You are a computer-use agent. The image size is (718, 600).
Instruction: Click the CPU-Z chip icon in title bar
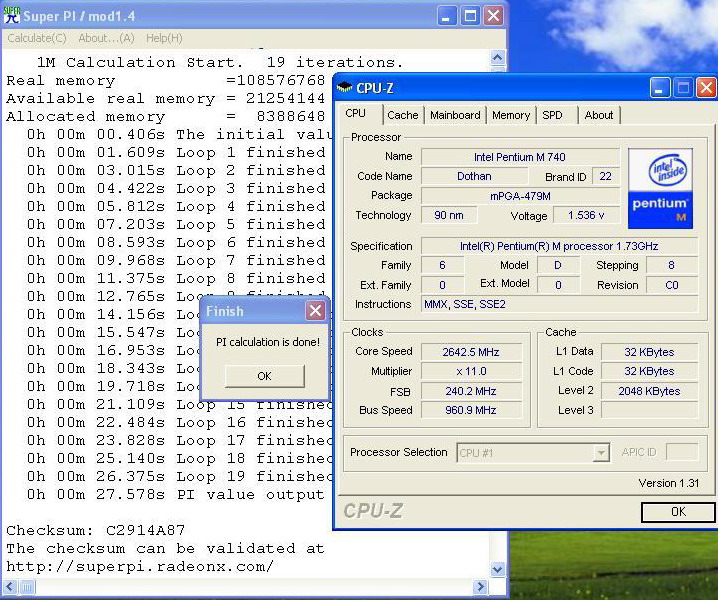pos(344,87)
